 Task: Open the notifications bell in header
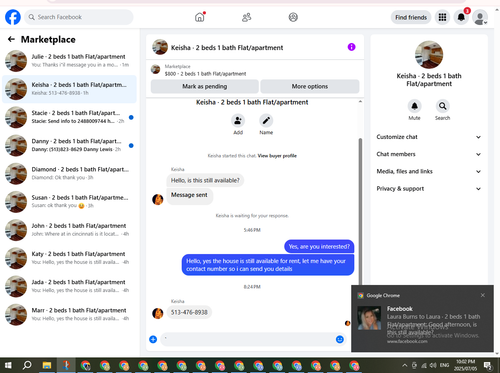click(461, 17)
